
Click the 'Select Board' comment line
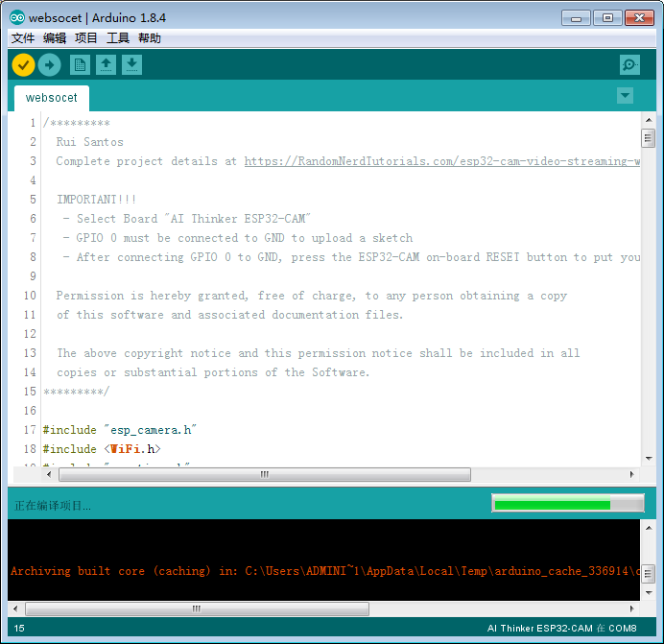pyautogui.click(x=187, y=219)
